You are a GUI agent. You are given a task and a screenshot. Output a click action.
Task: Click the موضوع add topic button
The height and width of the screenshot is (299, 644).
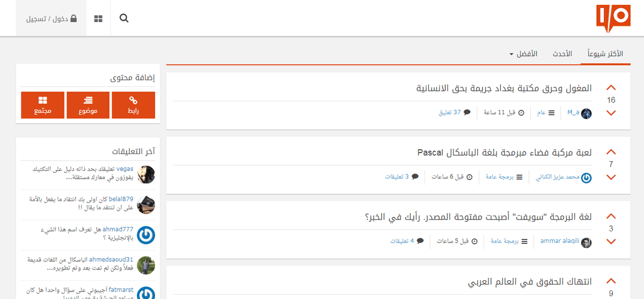click(x=88, y=105)
